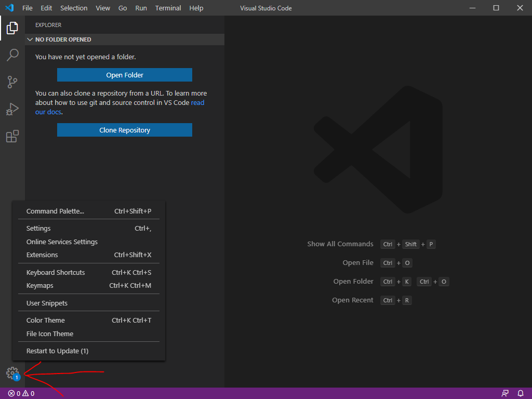Screen dimensions: 532x399
Task: Open the View menu
Action: pos(103,8)
